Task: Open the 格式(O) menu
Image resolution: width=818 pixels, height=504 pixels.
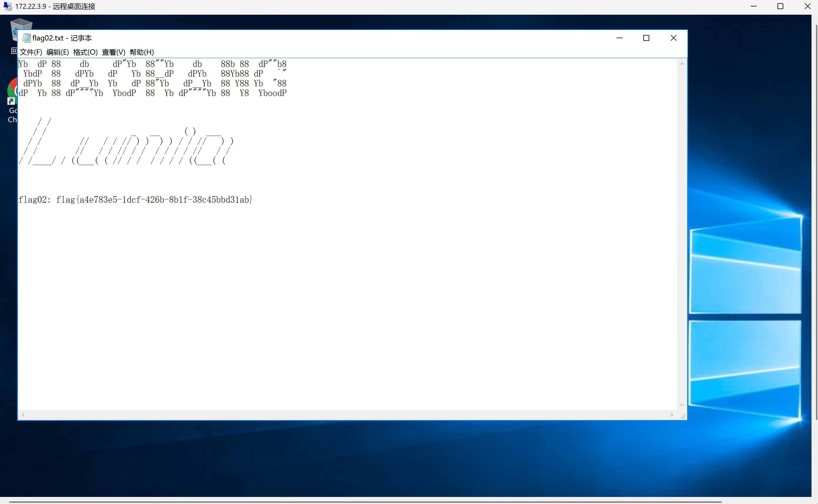Action: [x=85, y=52]
